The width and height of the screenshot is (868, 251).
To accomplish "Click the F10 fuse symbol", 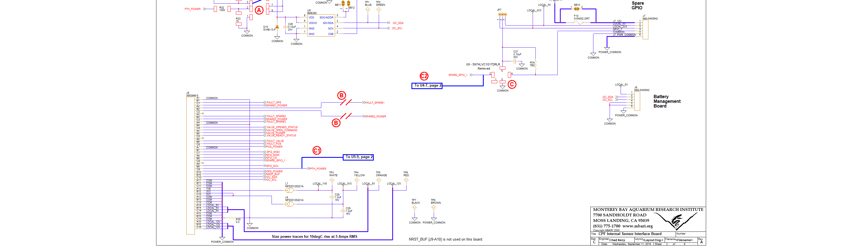I will coord(579,23).
